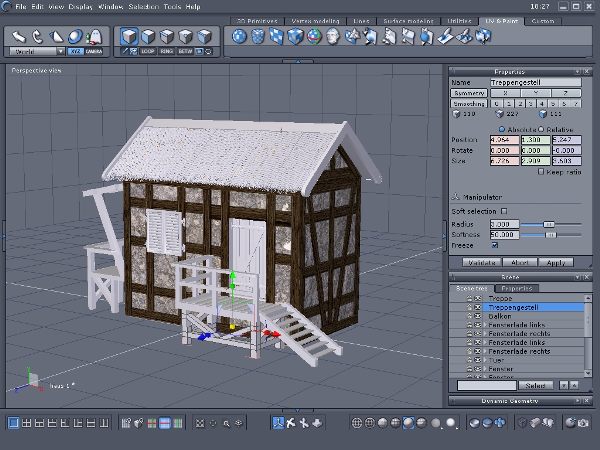Image resolution: width=600 pixels, height=450 pixels.
Task: Choose the second cube selection mode icon
Action: pos(148,37)
